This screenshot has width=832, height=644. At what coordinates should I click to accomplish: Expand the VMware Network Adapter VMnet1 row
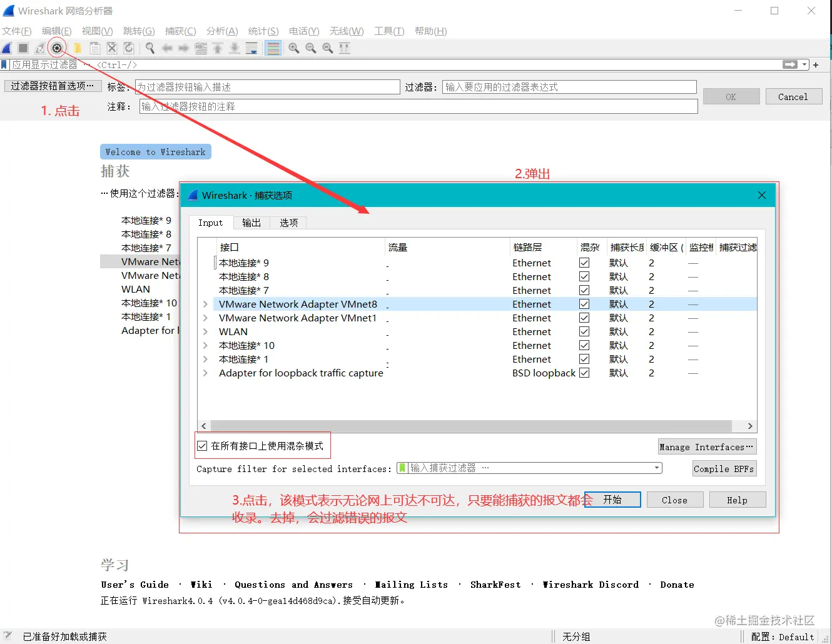click(205, 318)
